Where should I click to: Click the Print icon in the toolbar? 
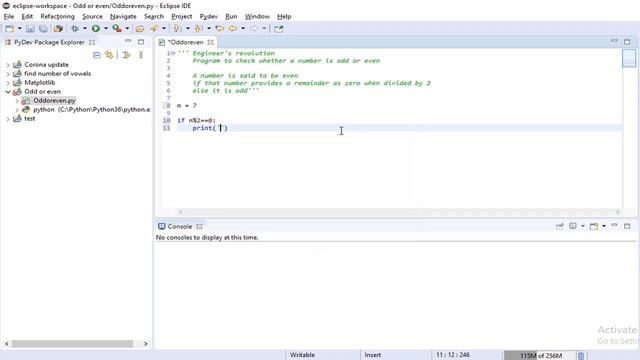pos(58,29)
